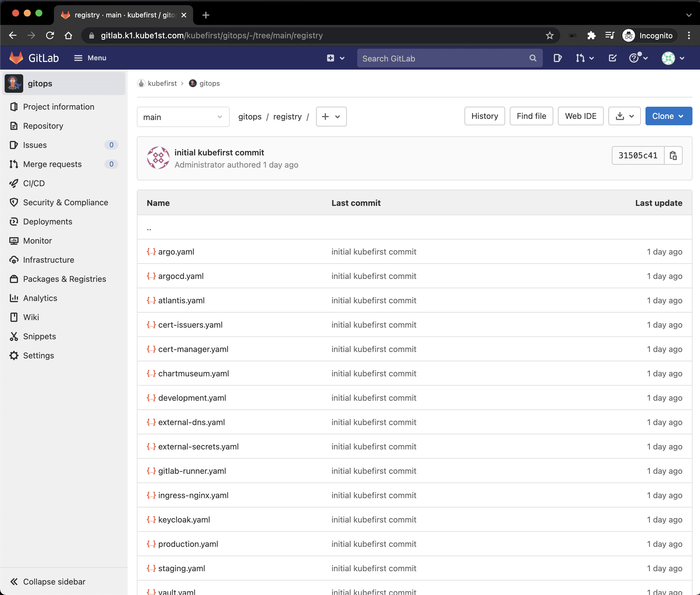Open the Menu hamburger button
The height and width of the screenshot is (595, 700).
tap(90, 58)
